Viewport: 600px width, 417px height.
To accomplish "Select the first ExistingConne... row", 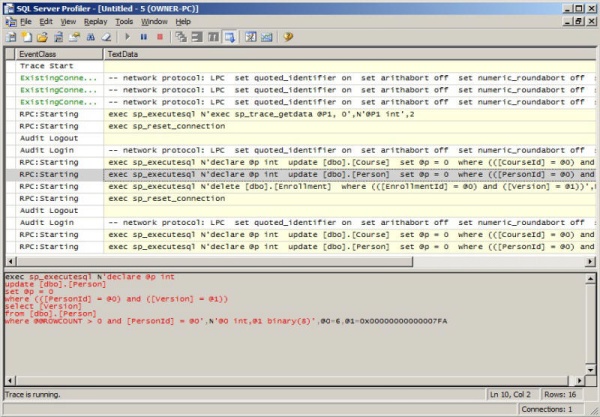I will [300, 78].
